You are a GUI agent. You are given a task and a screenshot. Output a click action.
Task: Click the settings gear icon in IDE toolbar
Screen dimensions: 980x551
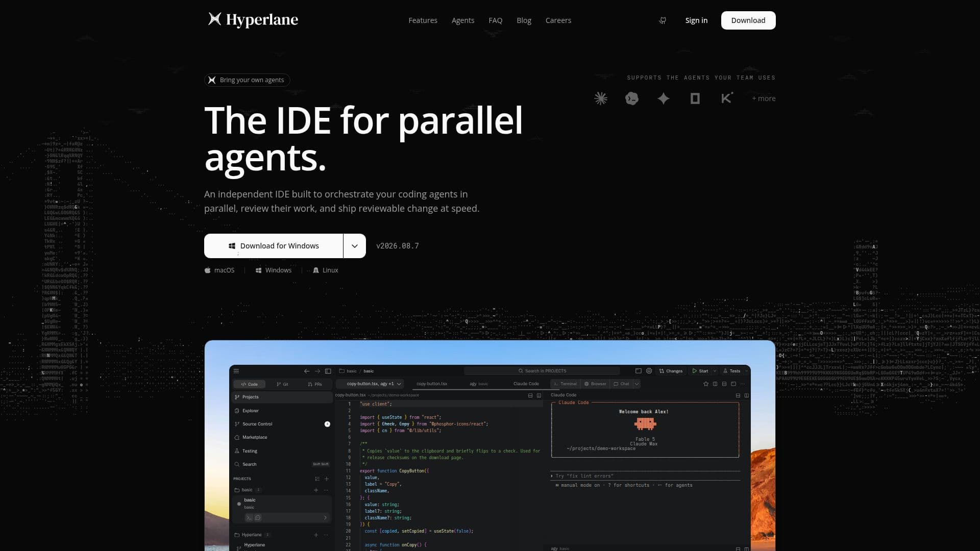pos(649,371)
